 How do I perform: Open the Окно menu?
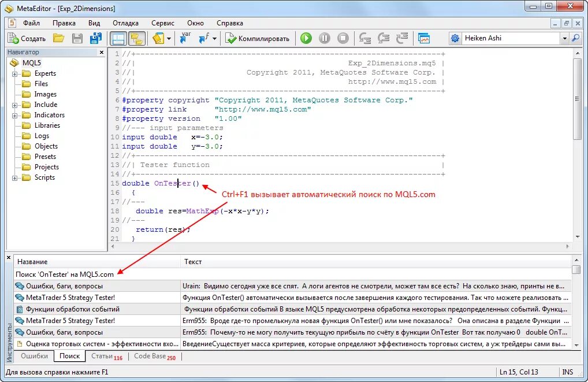pos(195,23)
